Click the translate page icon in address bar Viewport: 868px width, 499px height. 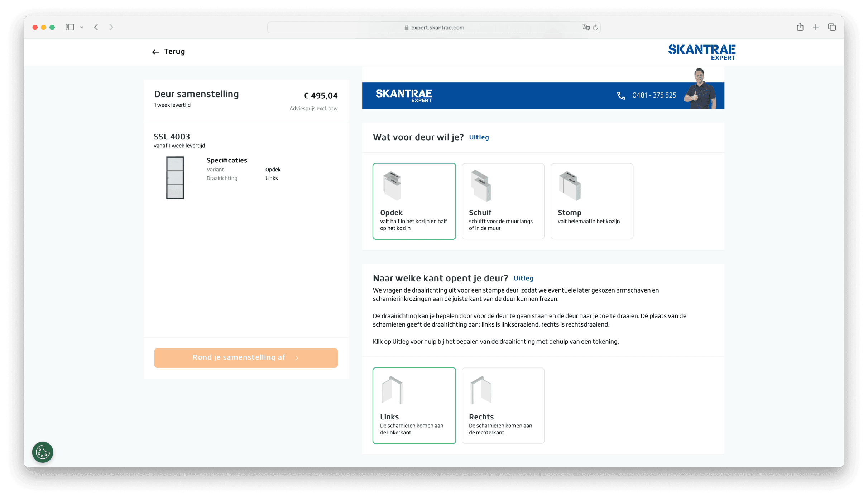pos(586,28)
